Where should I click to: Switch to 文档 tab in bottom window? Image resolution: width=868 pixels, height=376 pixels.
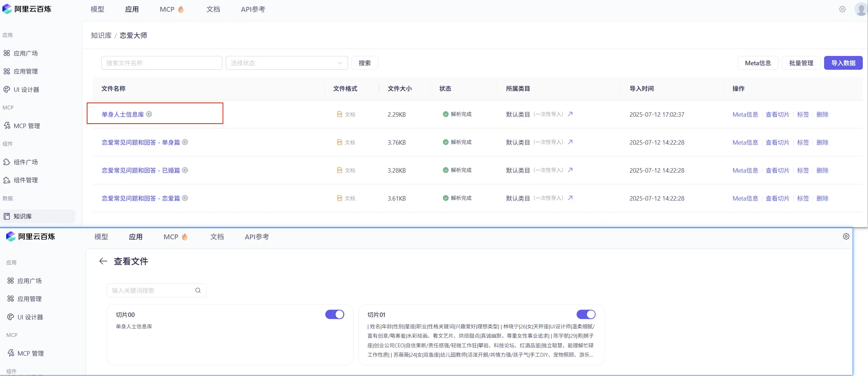click(217, 237)
